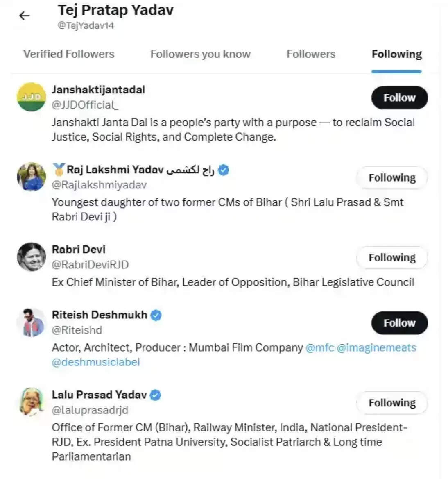The image size is (448, 479).
Task: Click the @deshmusiclabel link
Action: coord(96,362)
